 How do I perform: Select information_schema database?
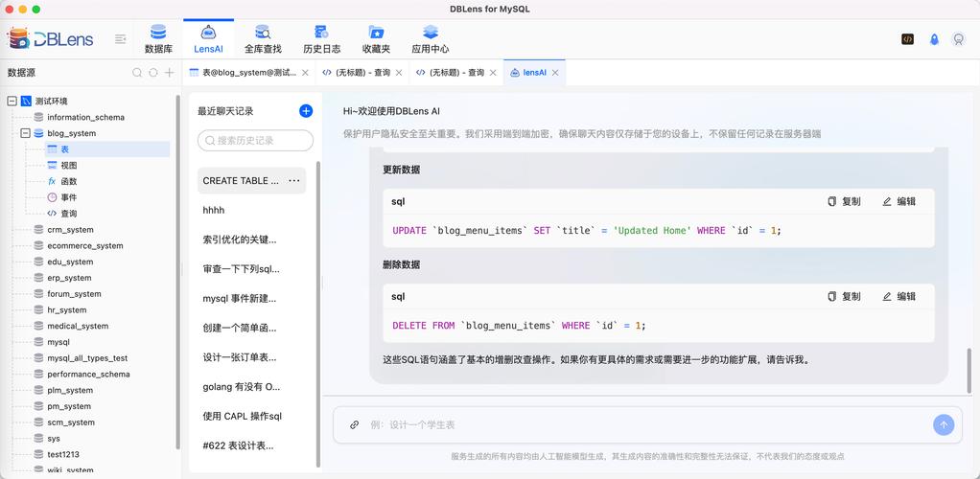coord(85,117)
